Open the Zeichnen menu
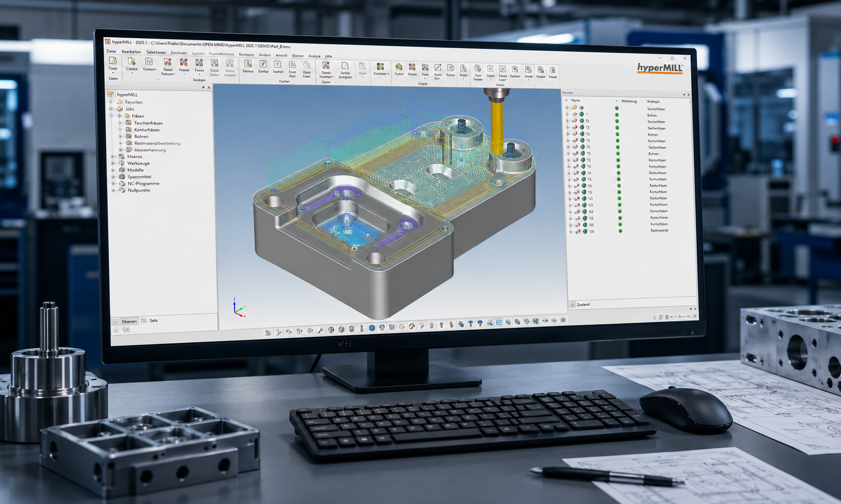This screenshot has height=504, width=841. tap(178, 53)
